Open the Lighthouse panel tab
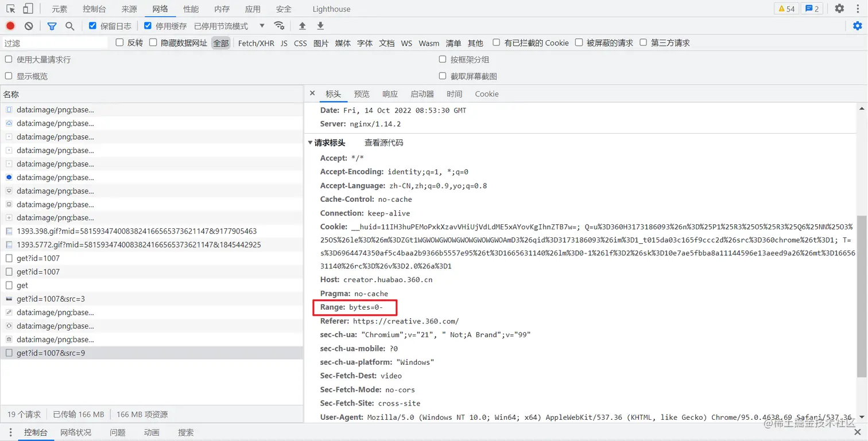Image resolution: width=868 pixels, height=441 pixels. pos(331,9)
